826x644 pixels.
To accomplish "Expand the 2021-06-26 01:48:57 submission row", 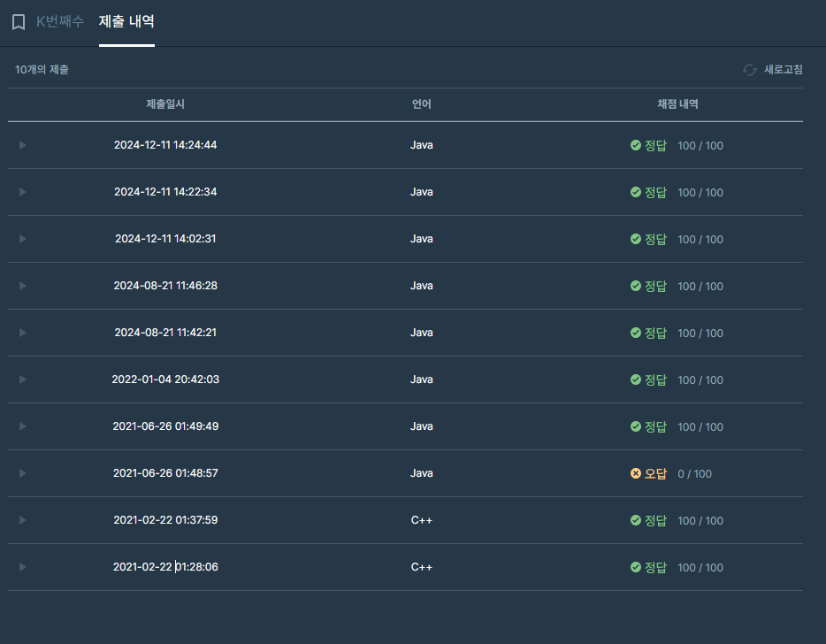I will [23, 473].
